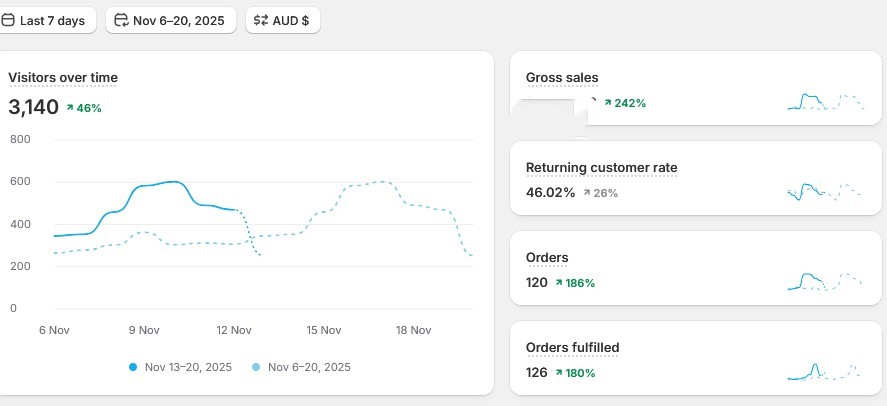Open the AUD $ currency selector
This screenshot has height=406, width=887.
[283, 20]
